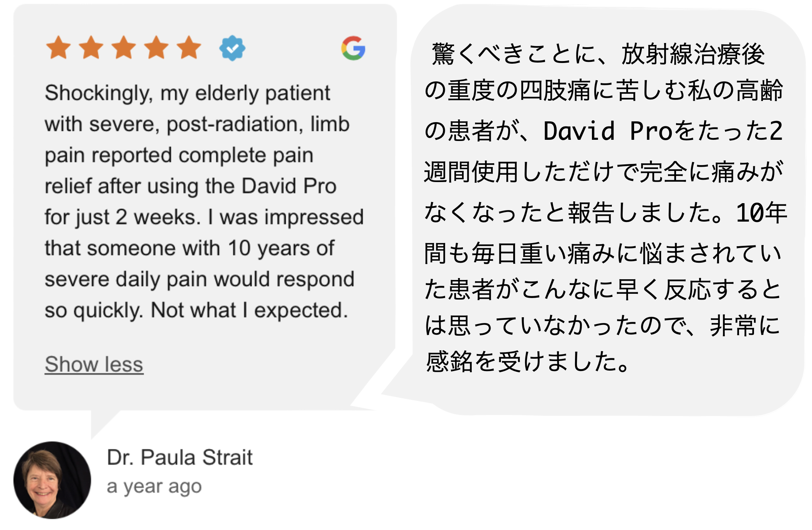812x530 pixels.
Task: Click the Japanese first line beginning 驚くべきことに
Action: point(598,54)
